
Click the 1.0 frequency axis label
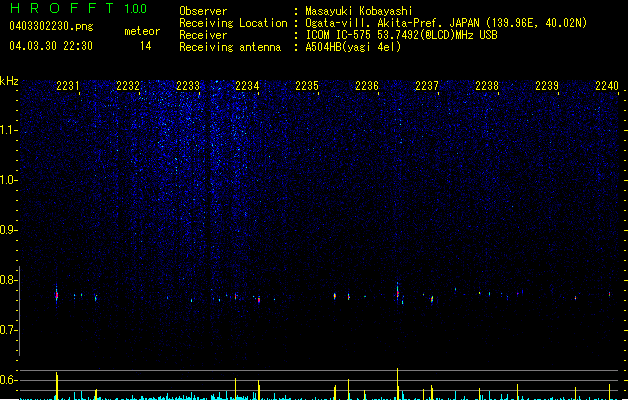[9, 180]
